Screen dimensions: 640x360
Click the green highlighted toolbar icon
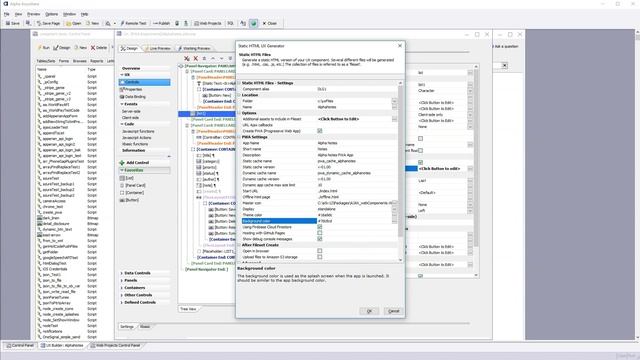click(x=253, y=23)
